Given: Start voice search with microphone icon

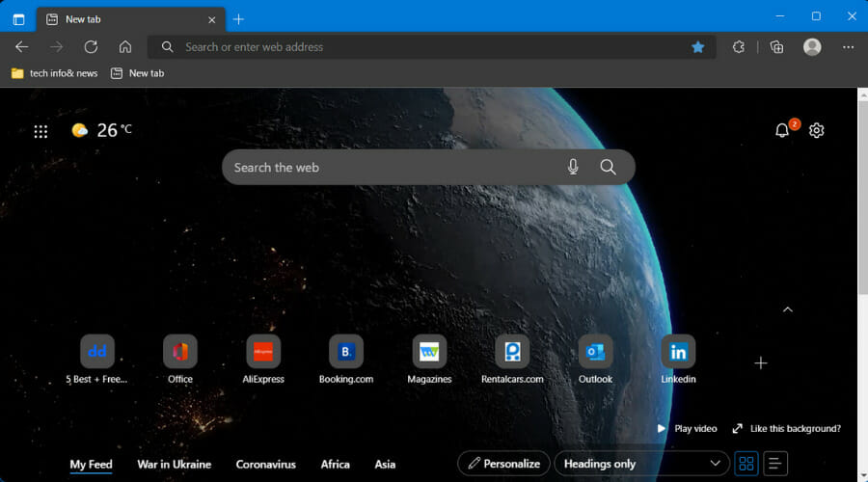Looking at the screenshot, I should pos(573,167).
